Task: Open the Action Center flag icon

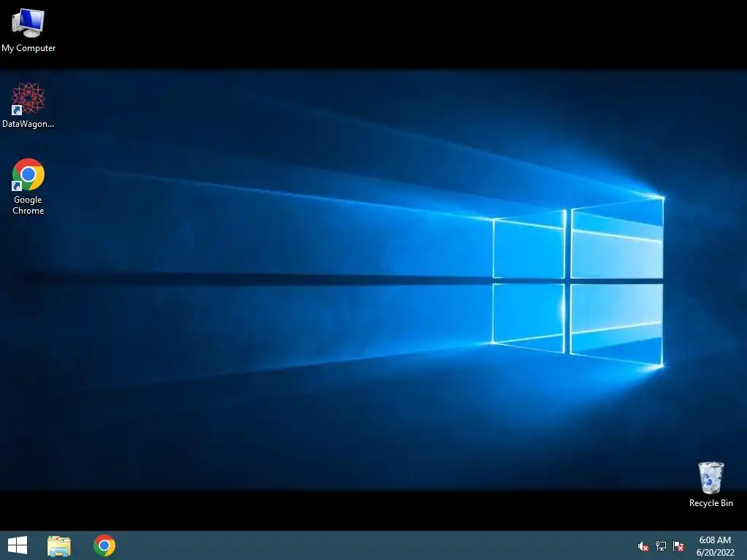Action: click(678, 546)
